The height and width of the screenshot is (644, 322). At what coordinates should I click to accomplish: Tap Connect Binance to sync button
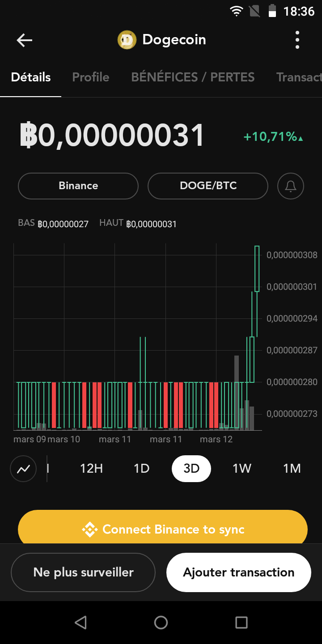163,529
